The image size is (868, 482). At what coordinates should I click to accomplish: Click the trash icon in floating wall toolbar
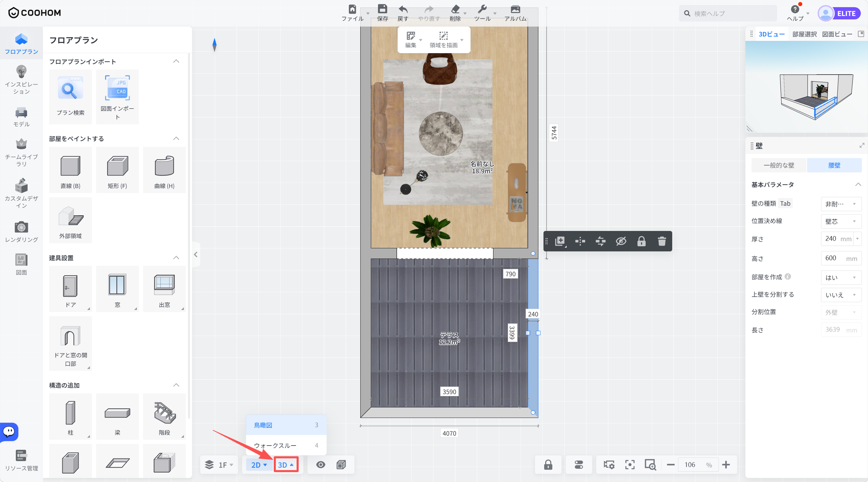[662, 241]
